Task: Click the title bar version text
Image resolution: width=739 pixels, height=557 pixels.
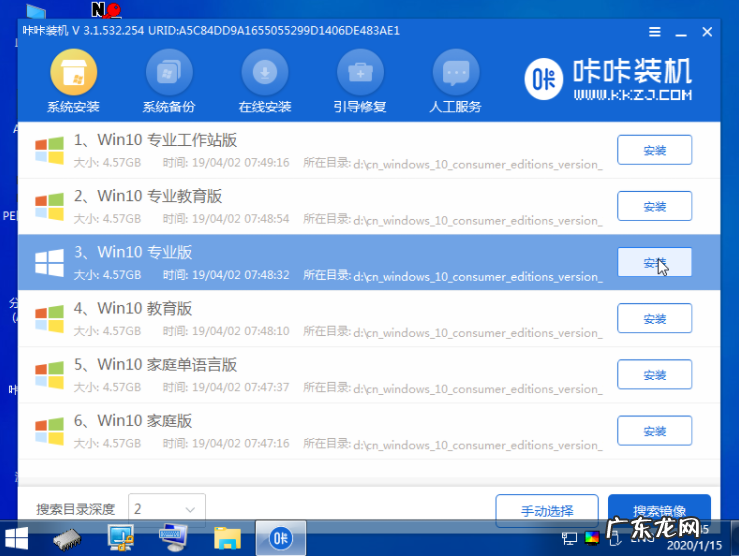Action: (211, 31)
